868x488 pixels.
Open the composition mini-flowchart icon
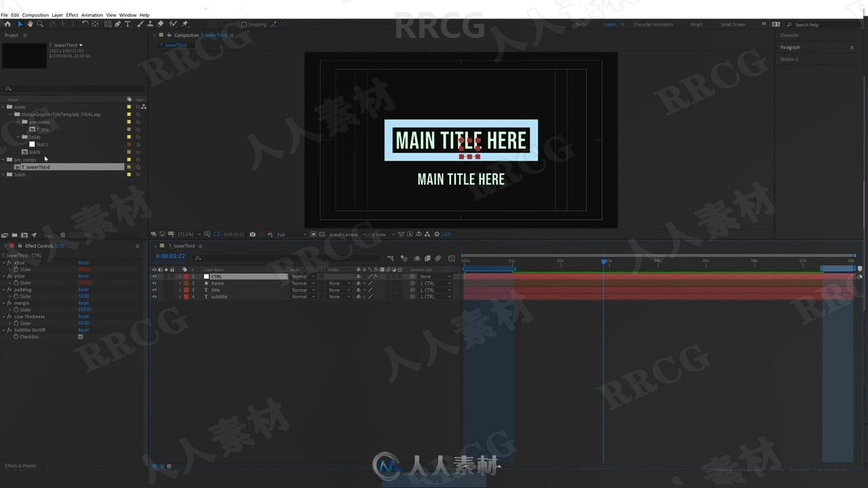391,258
